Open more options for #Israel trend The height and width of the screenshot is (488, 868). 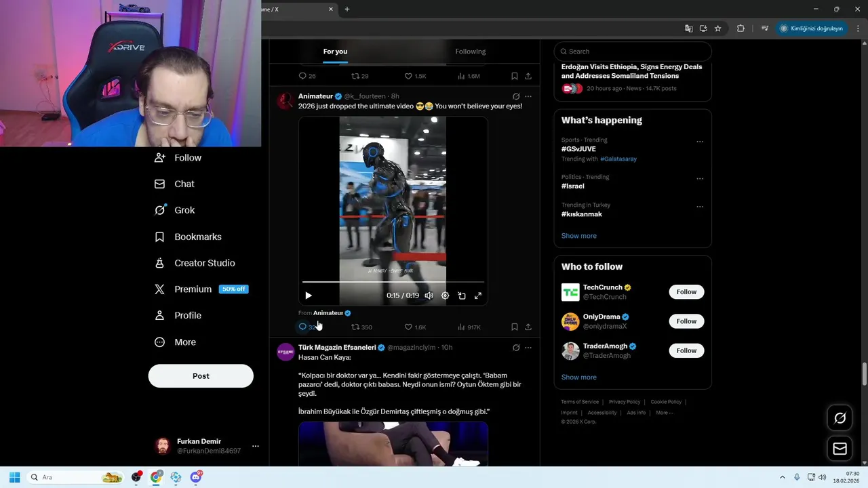[700, 179]
